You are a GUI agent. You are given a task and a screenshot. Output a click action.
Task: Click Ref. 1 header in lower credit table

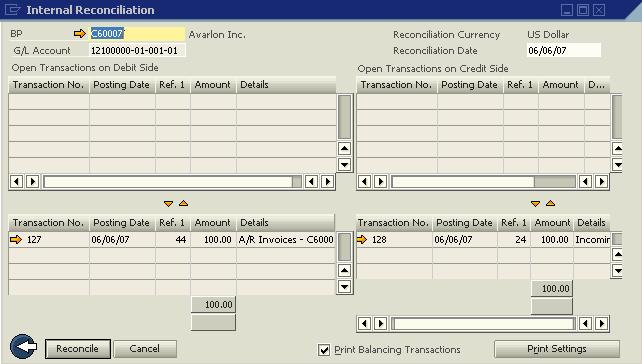[513, 223]
